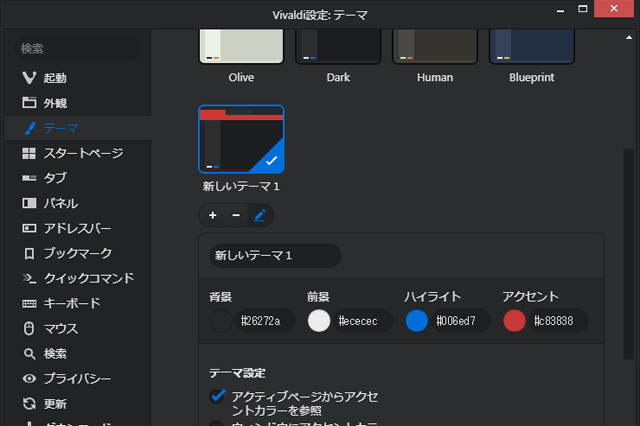Select the テーマ brush icon
The height and width of the screenshot is (426, 640).
pyautogui.click(x=30, y=128)
